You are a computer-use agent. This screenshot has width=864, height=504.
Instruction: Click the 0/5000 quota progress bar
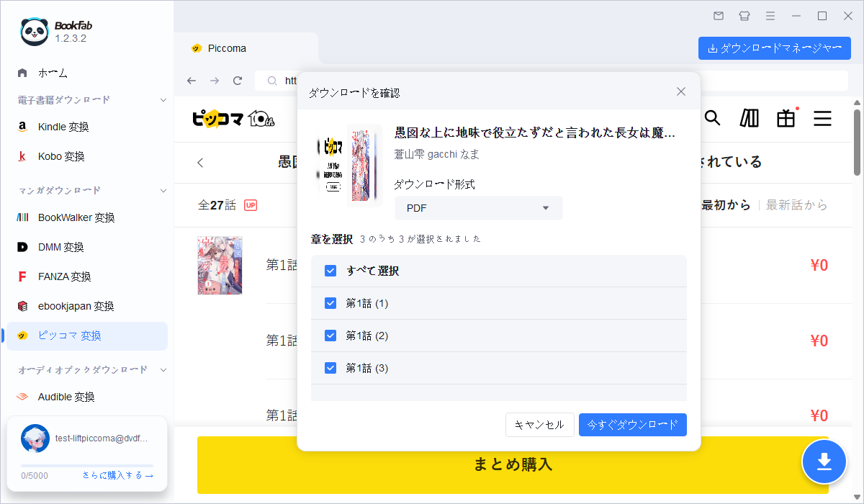[86, 466]
